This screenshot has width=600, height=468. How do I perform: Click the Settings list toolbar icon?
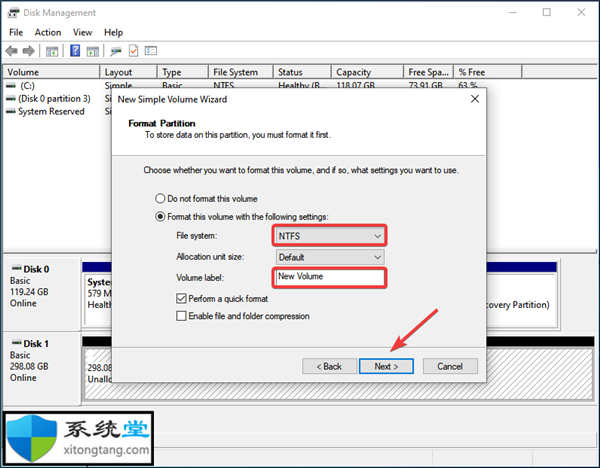tap(151, 51)
